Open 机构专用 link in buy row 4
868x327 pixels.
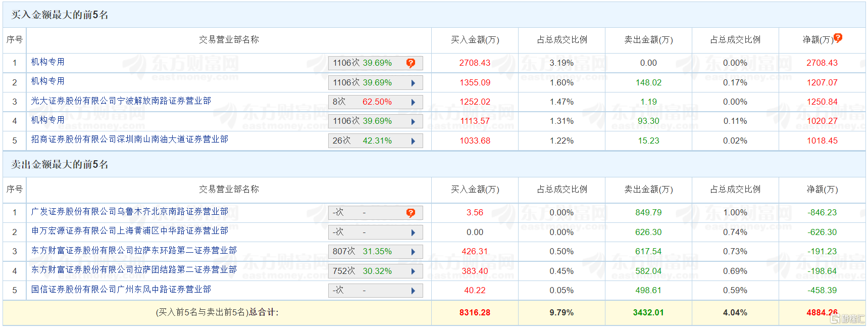point(48,120)
